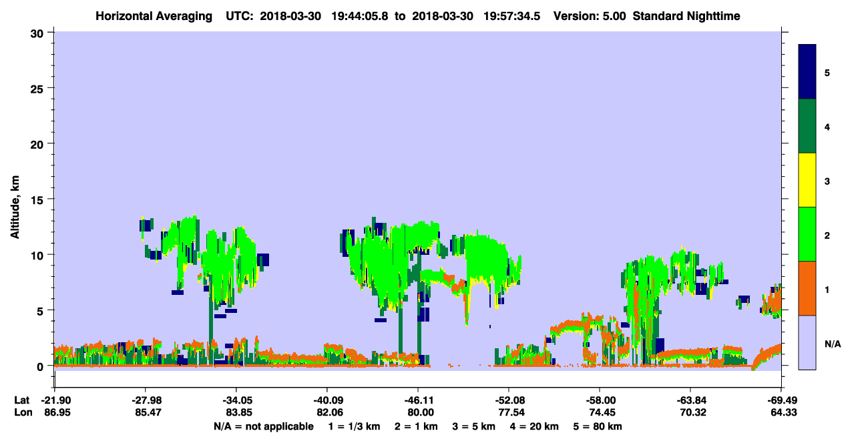Click the start time '19:44:05.8' in the title
This screenshot has width=868, height=445.
tap(359, 15)
